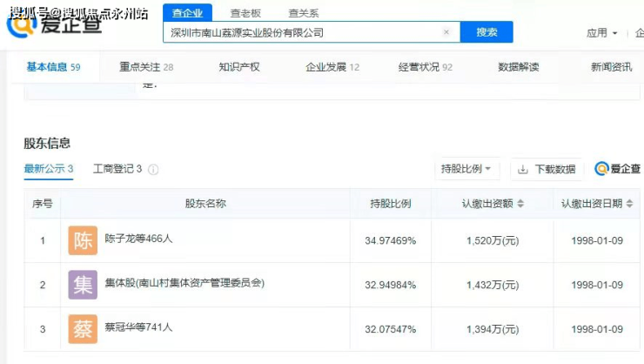Select the 工商登记 3 shareholder tab
Image resolution: width=644 pixels, height=364 pixels.
pyautogui.click(x=117, y=169)
